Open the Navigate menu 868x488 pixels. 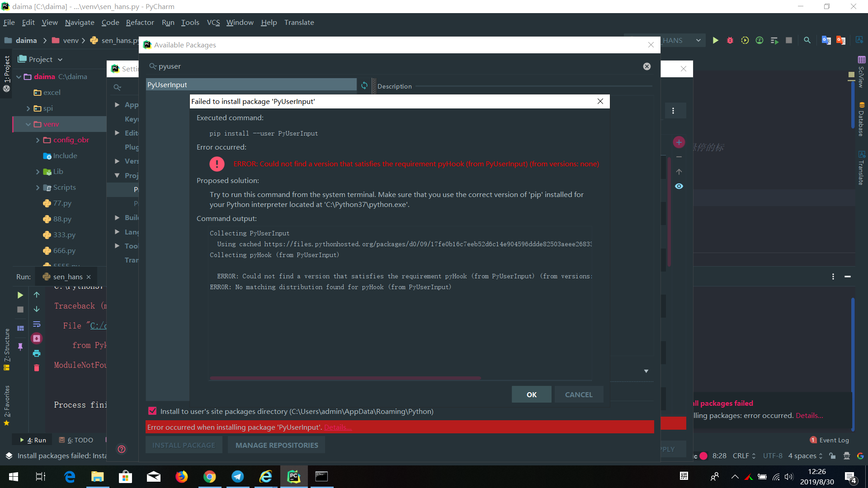80,23
